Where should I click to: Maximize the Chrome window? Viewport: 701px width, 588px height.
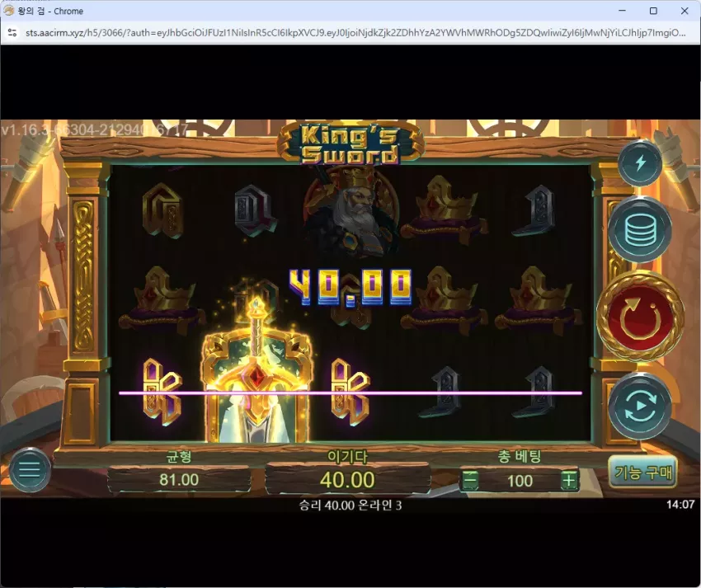tap(653, 11)
